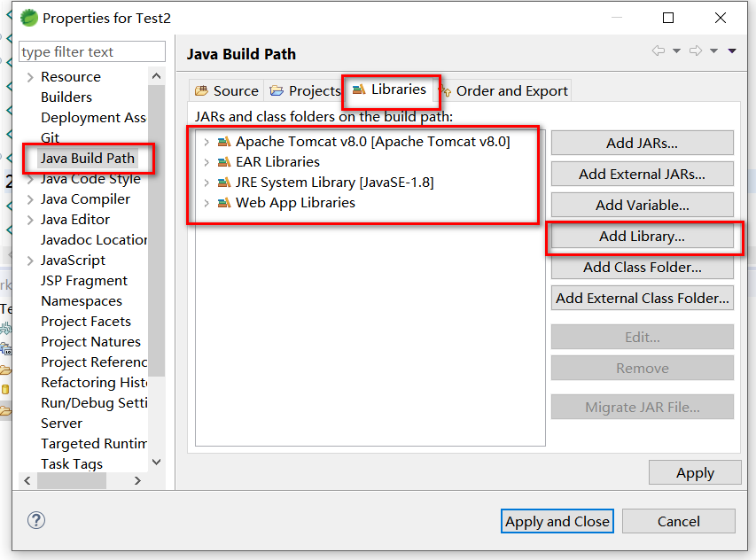Switch to the Source tab

coord(226,90)
